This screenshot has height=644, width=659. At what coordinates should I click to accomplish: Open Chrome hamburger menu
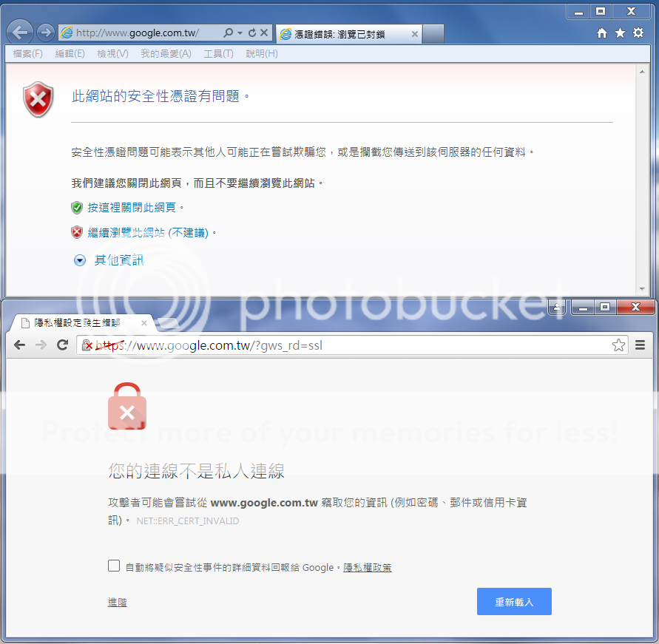click(x=641, y=345)
